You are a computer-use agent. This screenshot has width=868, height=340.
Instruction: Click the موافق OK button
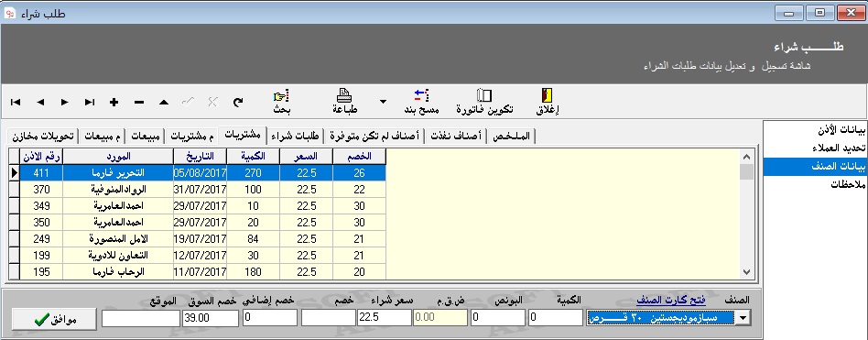point(54,319)
